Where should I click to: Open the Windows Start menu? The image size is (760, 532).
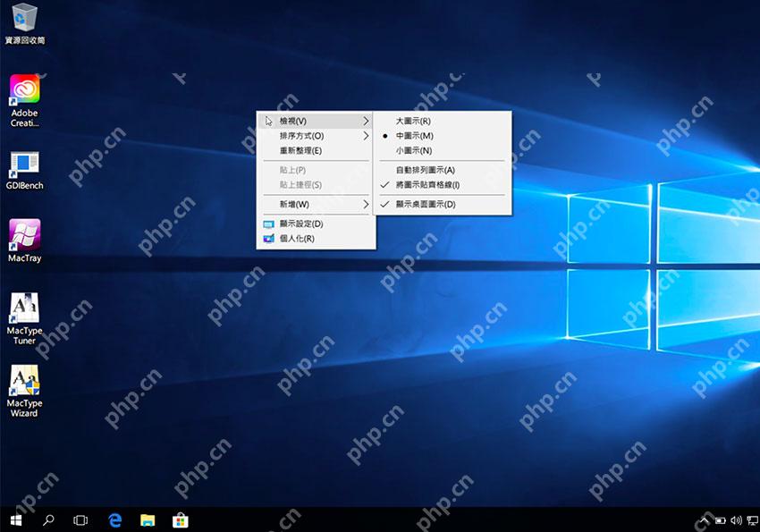15,520
